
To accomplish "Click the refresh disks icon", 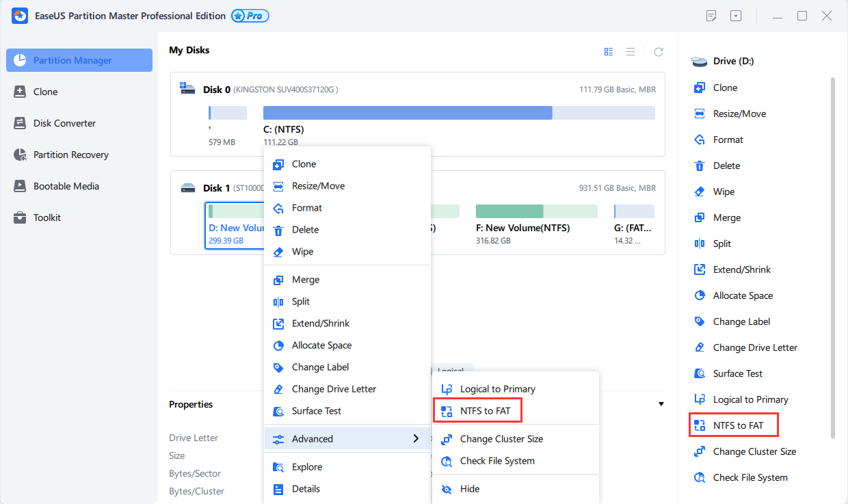I will pyautogui.click(x=658, y=52).
